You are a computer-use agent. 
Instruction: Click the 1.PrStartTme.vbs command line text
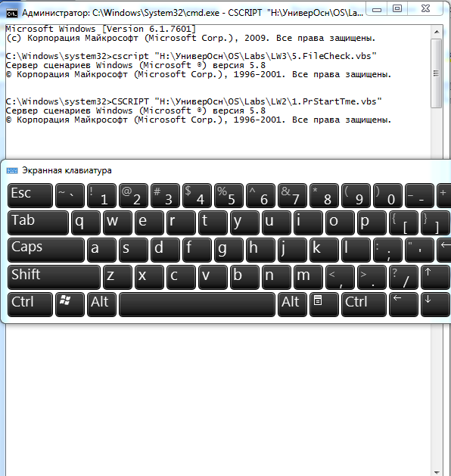coord(194,101)
